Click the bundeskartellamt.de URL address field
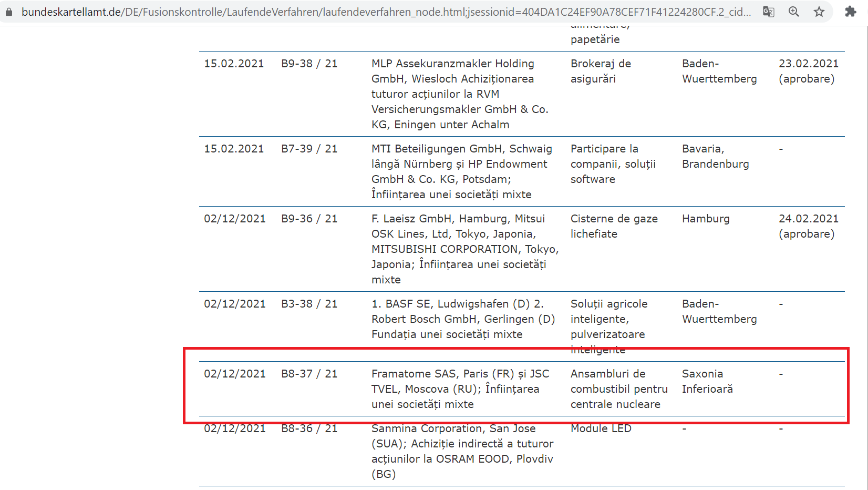Image resolution: width=868 pixels, height=490 pixels. click(x=386, y=12)
